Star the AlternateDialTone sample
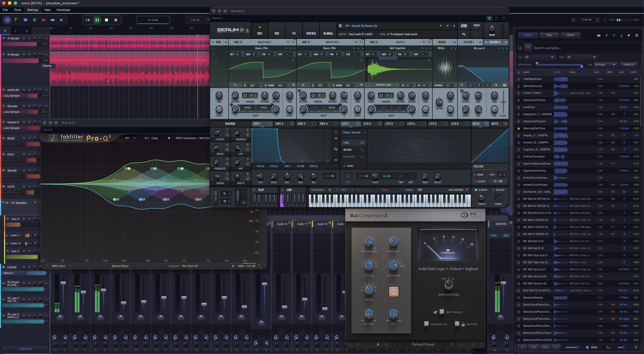The height and width of the screenshot is (354, 644). pos(519,128)
